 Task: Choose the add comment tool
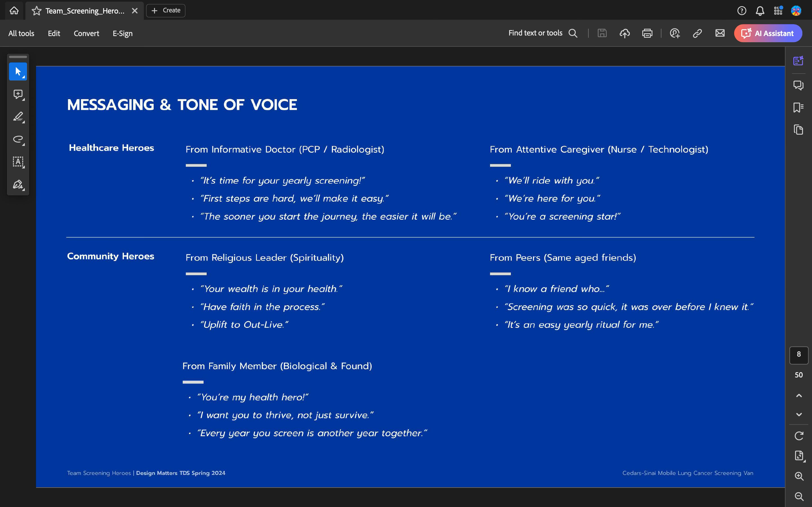18,94
